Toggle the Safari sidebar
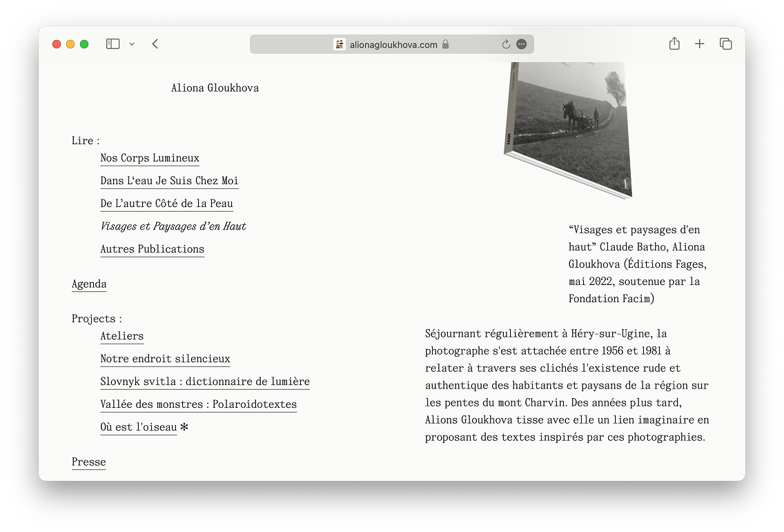This screenshot has width=784, height=532. (x=112, y=44)
